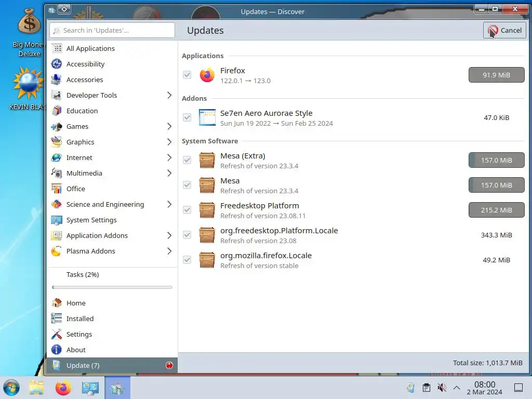532x399 pixels.
Task: Toggle the Mesa (Extra) checkbox
Action: pyautogui.click(x=187, y=160)
